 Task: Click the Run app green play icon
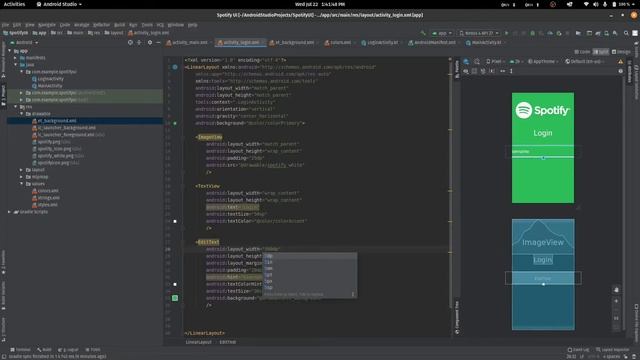coord(507,33)
